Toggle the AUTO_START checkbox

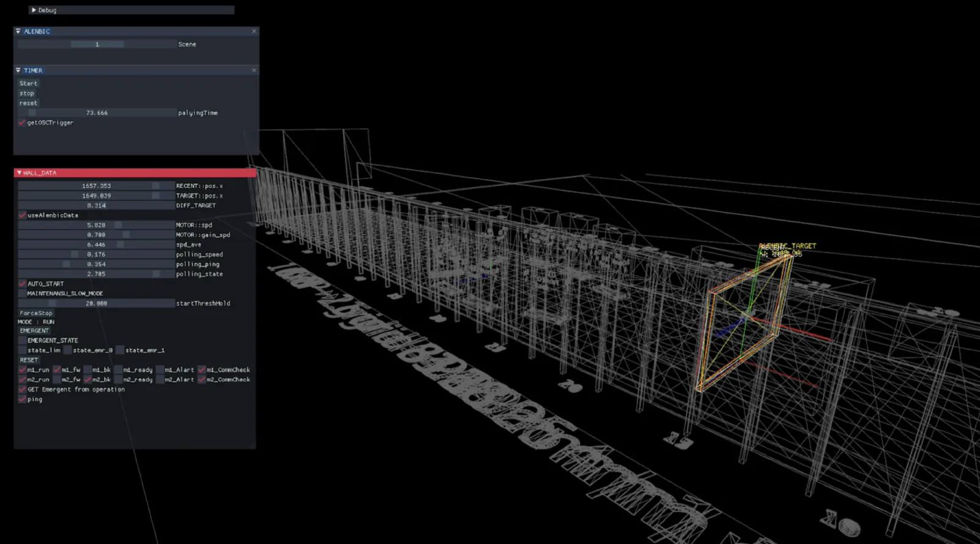[23, 284]
